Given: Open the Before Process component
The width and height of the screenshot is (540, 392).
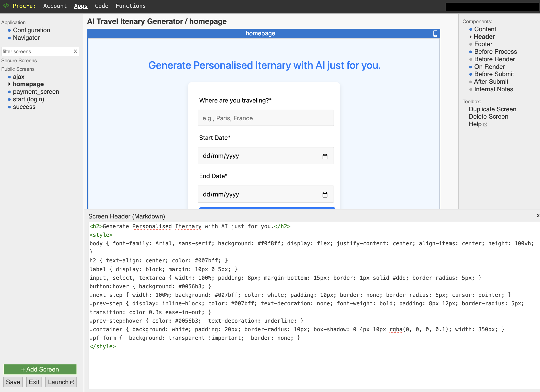Looking at the screenshot, I should pyautogui.click(x=496, y=52).
